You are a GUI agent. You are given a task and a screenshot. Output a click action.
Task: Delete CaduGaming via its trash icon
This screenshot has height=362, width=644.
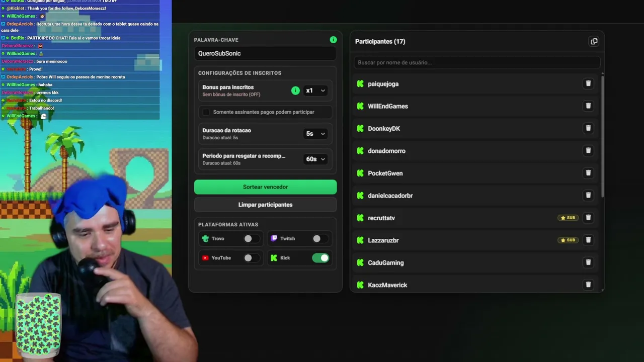(588, 262)
